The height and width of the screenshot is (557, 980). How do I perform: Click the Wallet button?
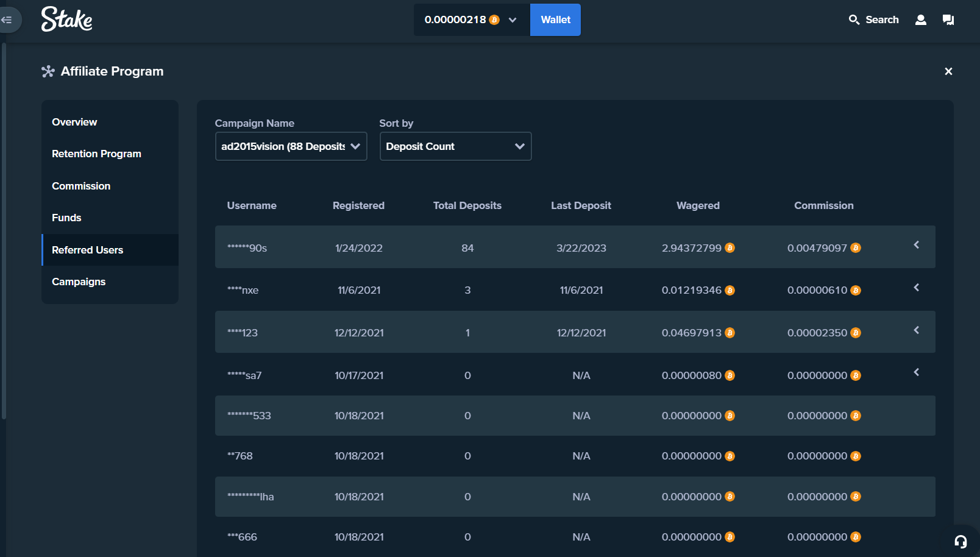555,20
